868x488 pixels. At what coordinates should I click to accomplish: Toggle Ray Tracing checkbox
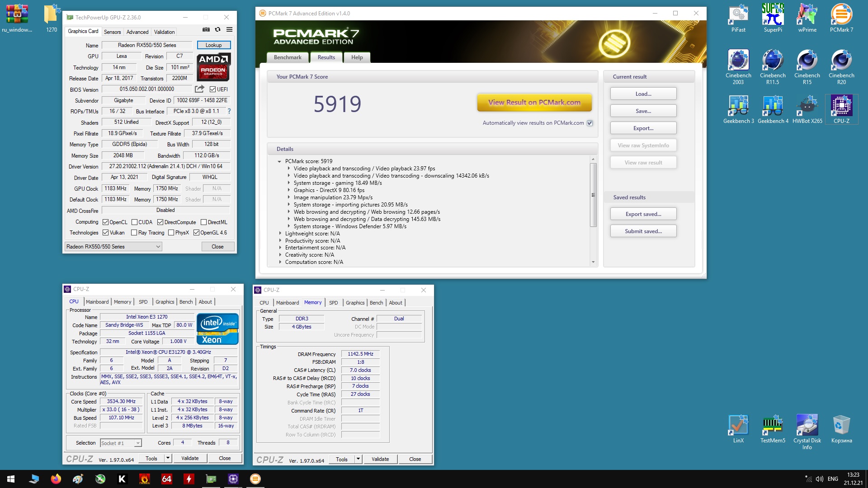134,233
